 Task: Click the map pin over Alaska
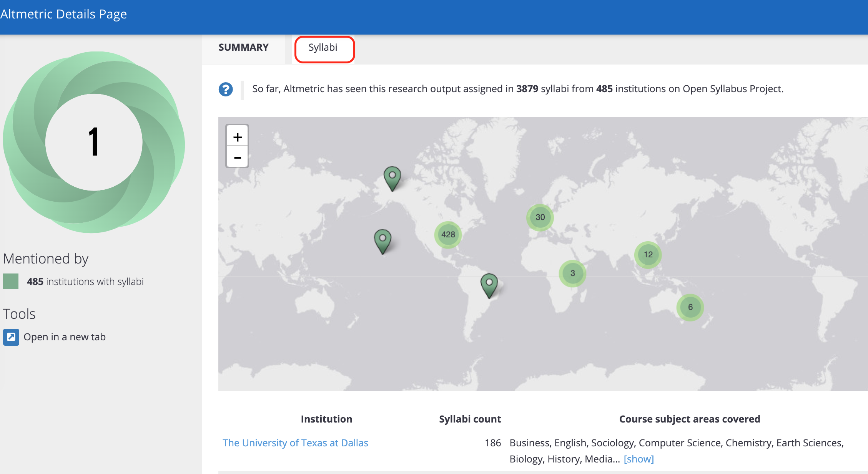pos(392,177)
